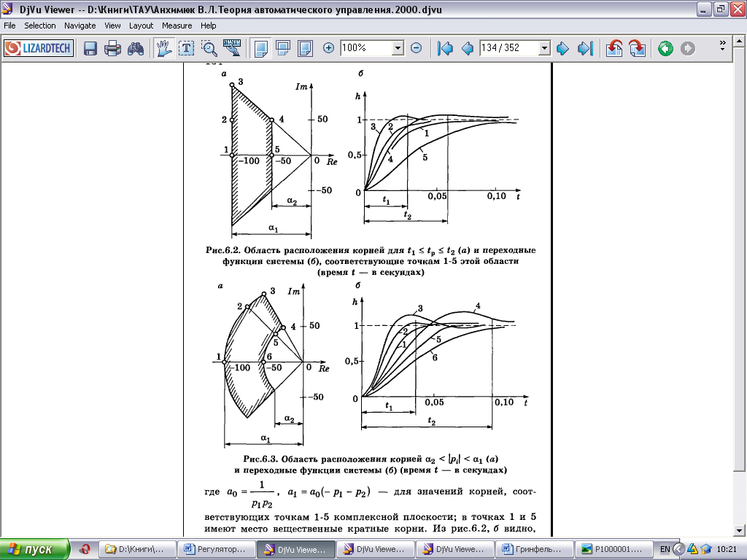Open the page number dropdown
Screen dimensions: 747x560
(544, 48)
